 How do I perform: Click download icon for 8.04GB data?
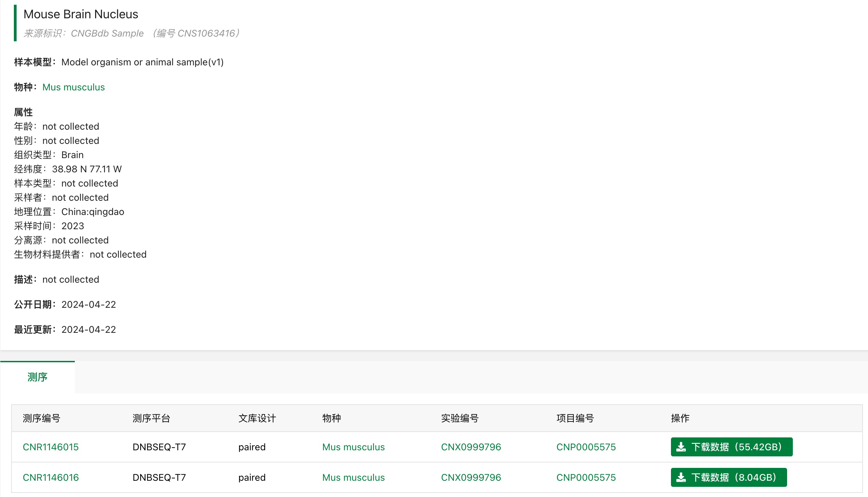point(681,477)
